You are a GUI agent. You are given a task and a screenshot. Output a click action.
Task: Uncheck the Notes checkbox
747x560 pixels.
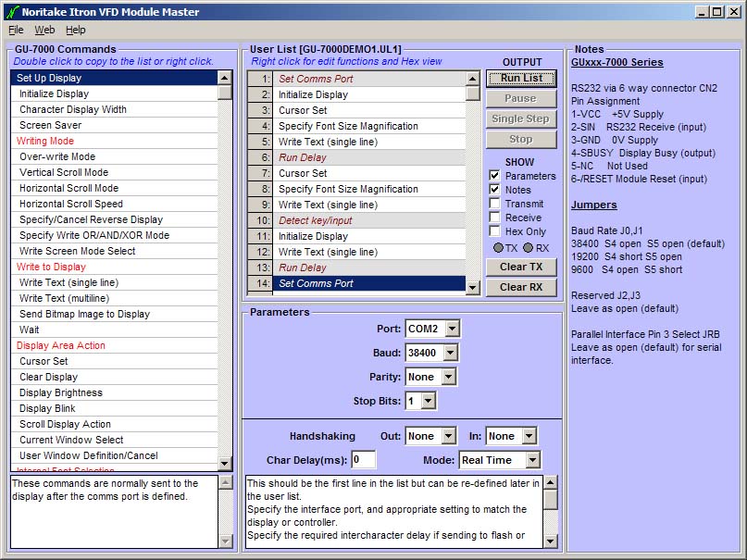click(x=495, y=189)
